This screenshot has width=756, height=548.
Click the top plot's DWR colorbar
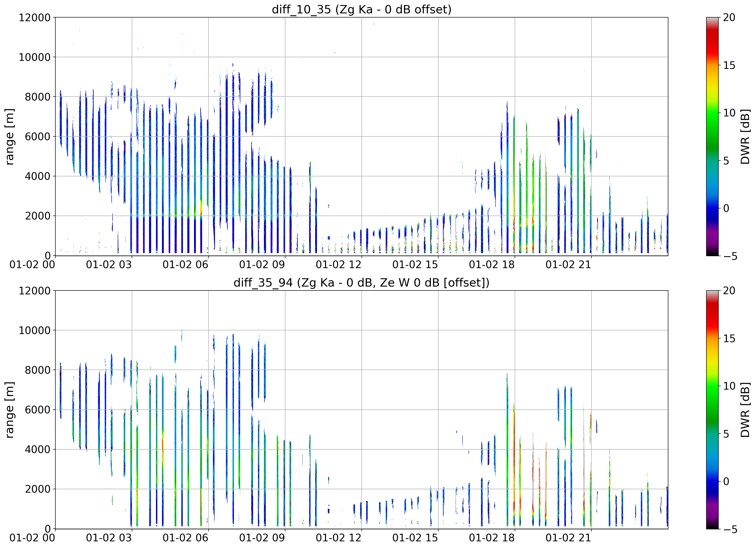[712, 136]
